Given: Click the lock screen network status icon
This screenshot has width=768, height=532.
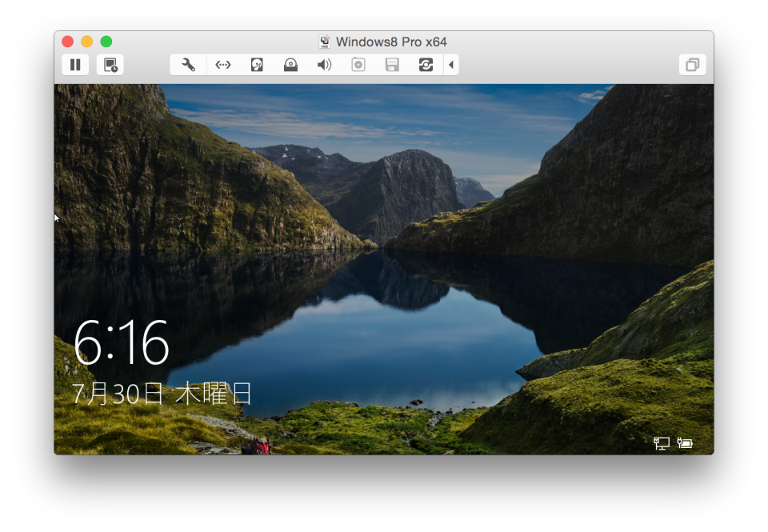Looking at the screenshot, I should pyautogui.click(x=662, y=443).
